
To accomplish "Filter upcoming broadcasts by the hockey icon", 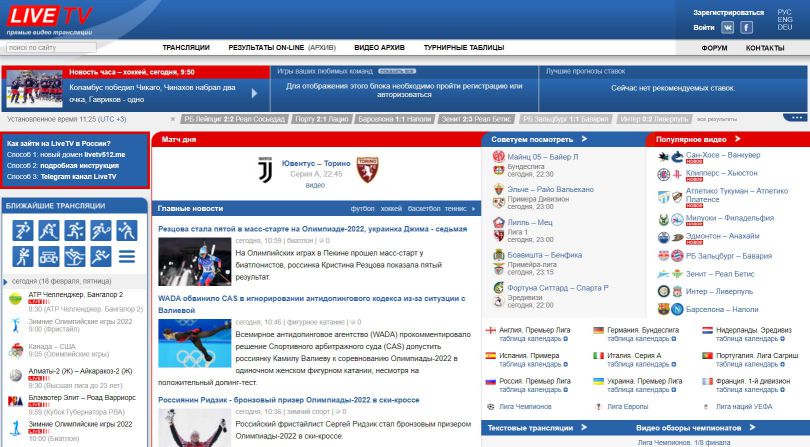I will (49, 230).
